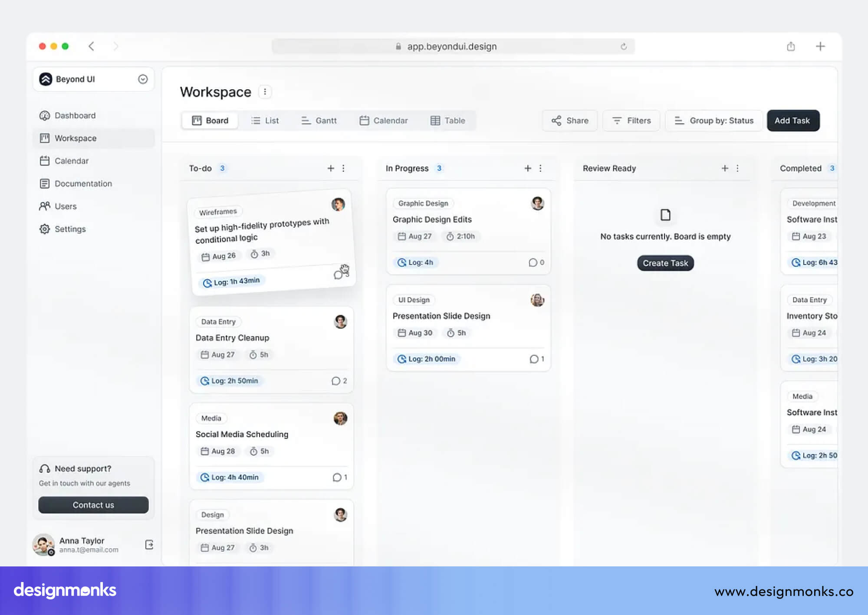
Task: Click Create Task in Review Ready column
Action: point(665,263)
